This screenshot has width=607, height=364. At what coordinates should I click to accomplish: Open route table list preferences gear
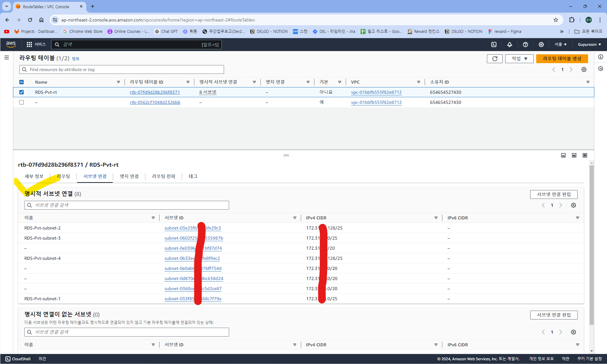tap(584, 69)
